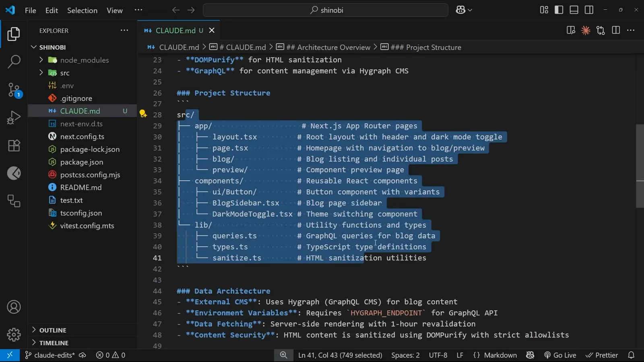This screenshot has height=362, width=644.
Task: Select CLAUDE.md in the explorer tree
Action: pos(82,111)
